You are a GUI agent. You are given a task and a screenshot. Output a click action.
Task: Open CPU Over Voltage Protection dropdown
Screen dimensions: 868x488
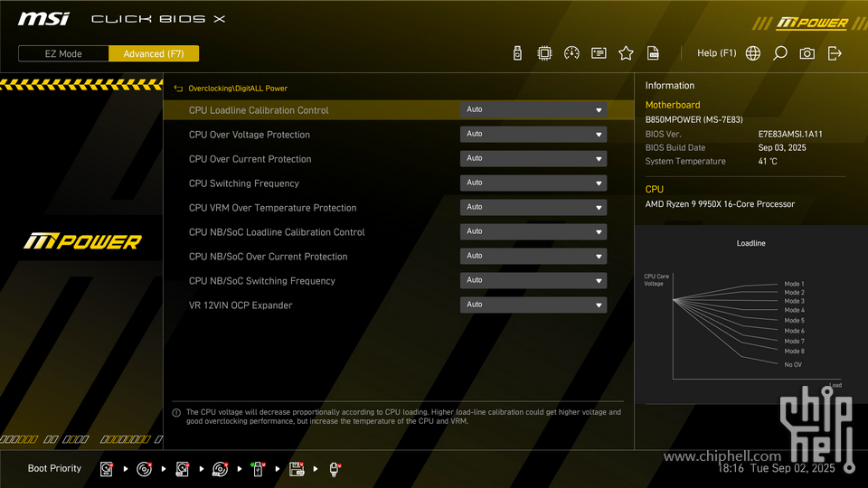pos(533,134)
